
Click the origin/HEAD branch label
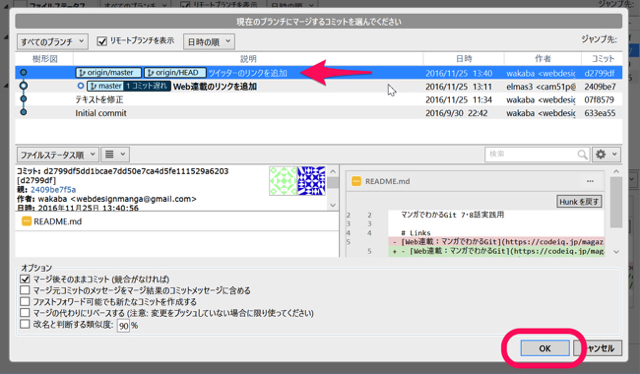click(175, 73)
